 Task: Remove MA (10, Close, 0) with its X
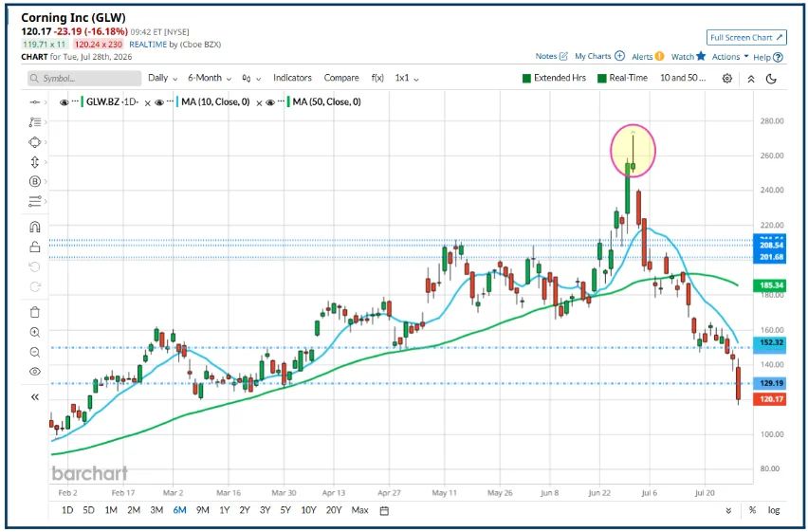point(259,103)
